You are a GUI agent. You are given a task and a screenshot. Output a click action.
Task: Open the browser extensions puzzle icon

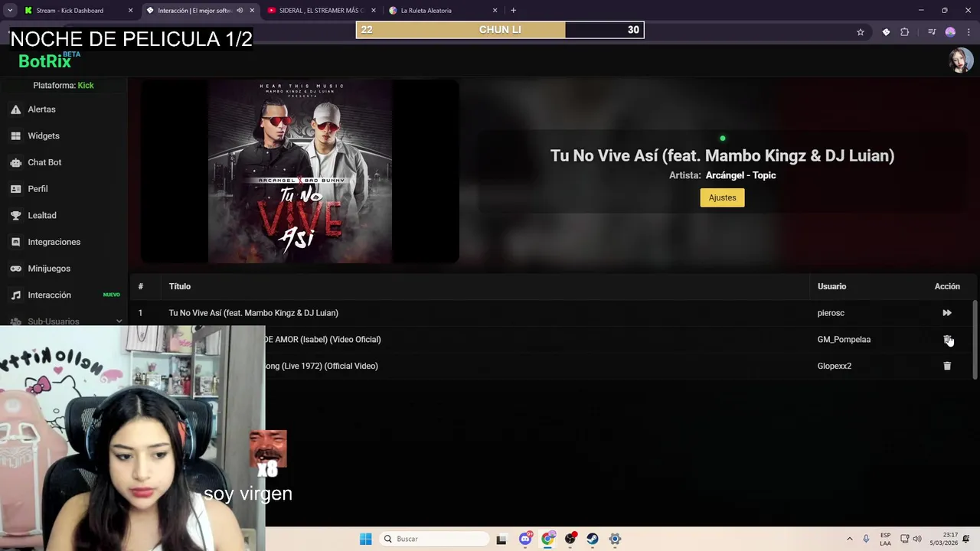pos(905,32)
